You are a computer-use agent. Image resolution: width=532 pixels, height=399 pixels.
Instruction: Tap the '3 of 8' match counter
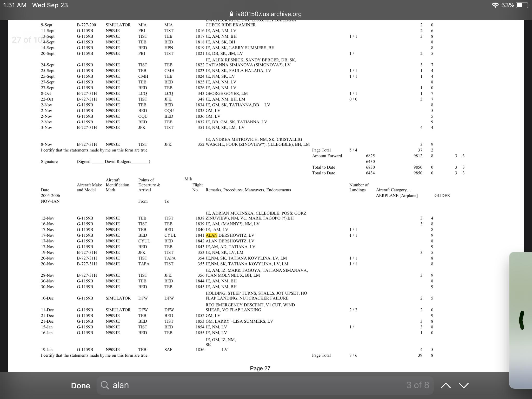click(x=418, y=385)
